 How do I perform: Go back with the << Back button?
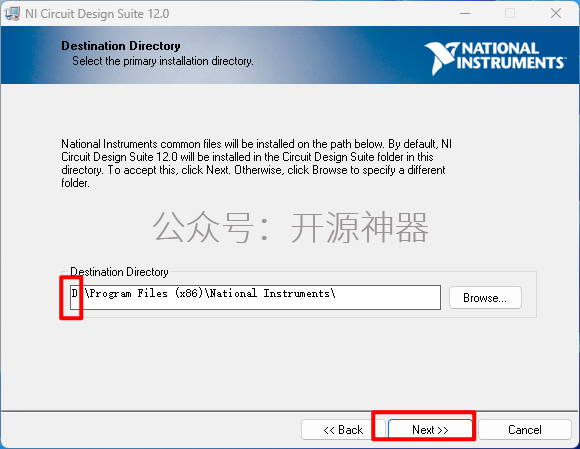[x=343, y=429]
